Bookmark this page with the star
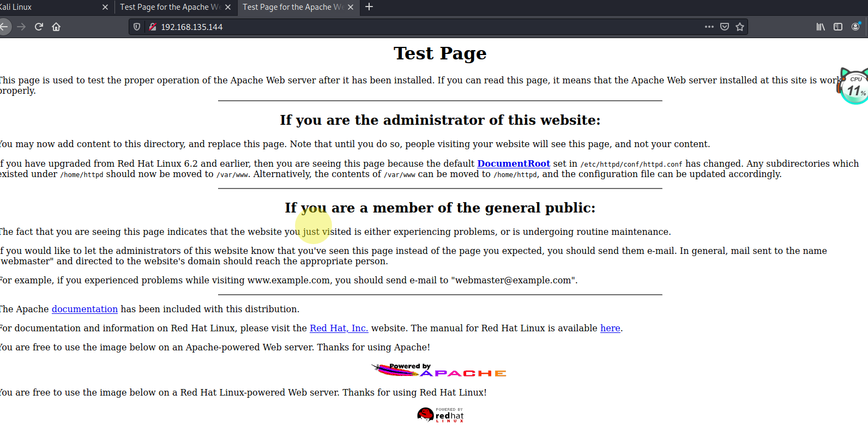 (740, 27)
